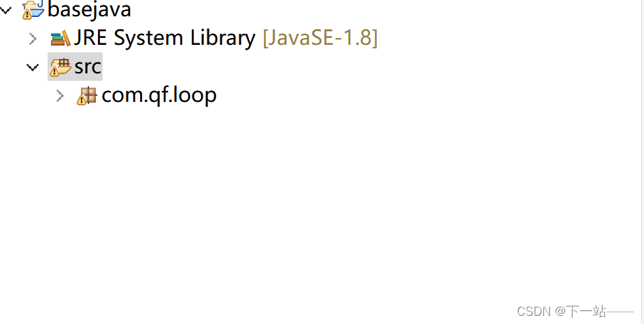Expand the JRE System Library node

click(x=33, y=39)
